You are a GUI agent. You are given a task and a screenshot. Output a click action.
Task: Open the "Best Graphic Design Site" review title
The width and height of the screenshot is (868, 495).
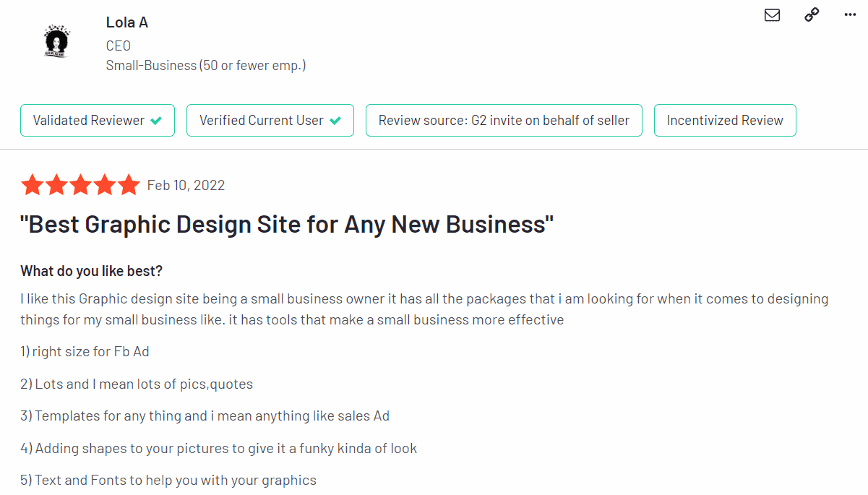click(287, 225)
